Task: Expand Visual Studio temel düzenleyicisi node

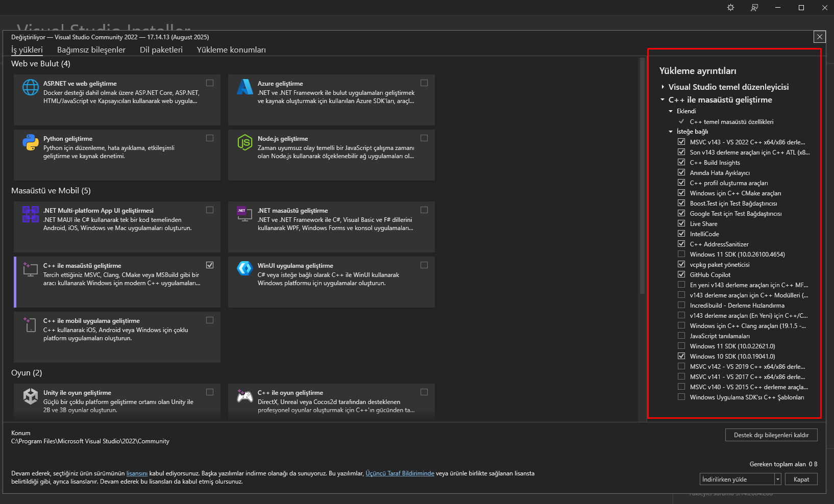Action: 663,87
